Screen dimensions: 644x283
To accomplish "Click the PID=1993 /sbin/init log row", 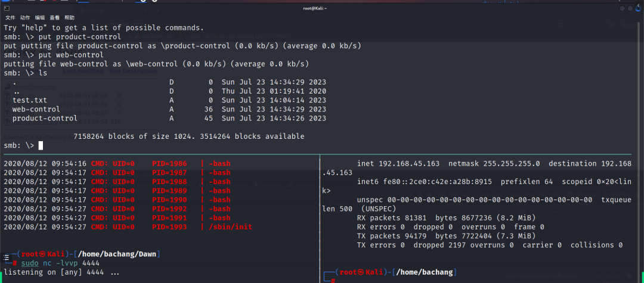I will (x=128, y=227).
